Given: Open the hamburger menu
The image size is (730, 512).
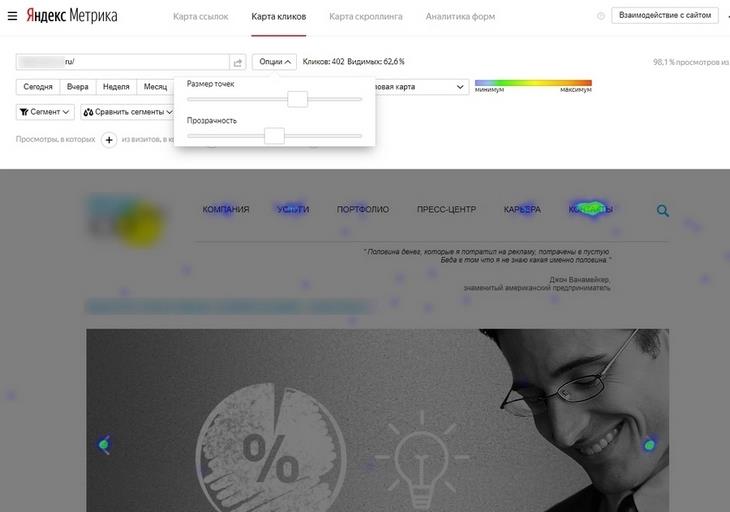Looking at the screenshot, I should [12, 16].
